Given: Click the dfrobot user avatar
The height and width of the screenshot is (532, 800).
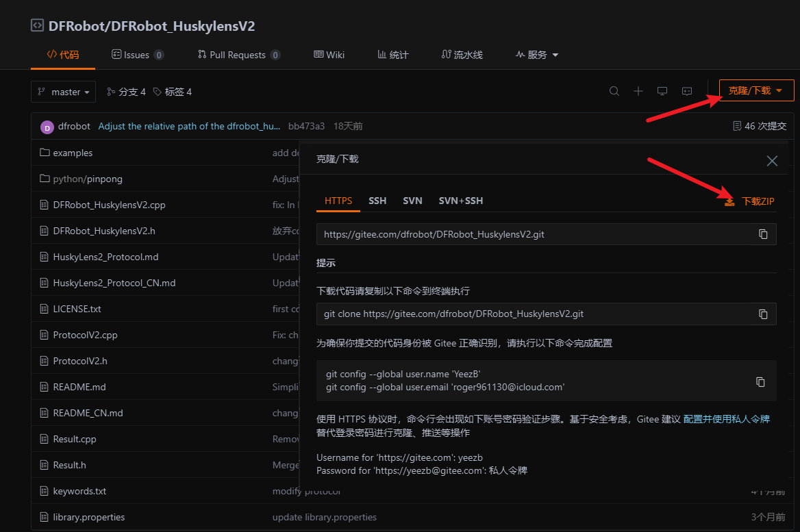Looking at the screenshot, I should click(x=47, y=127).
